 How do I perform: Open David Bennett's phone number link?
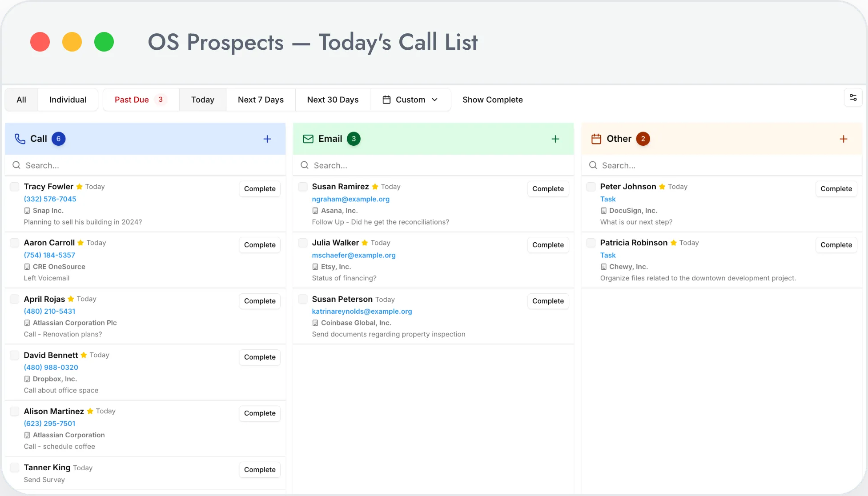click(x=51, y=368)
